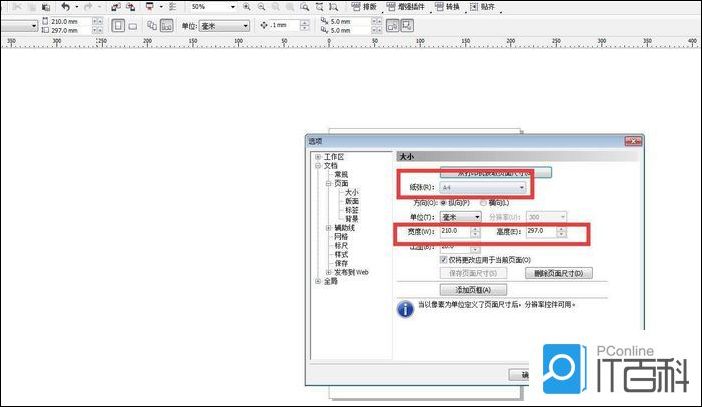Click the 删除页面尺寸(D) button
This screenshot has width=702, height=407.
(x=559, y=273)
